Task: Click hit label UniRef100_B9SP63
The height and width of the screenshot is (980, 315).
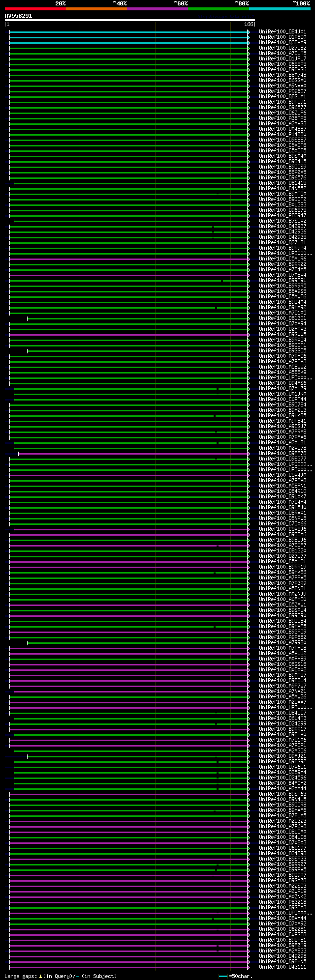Action: (x=283, y=794)
